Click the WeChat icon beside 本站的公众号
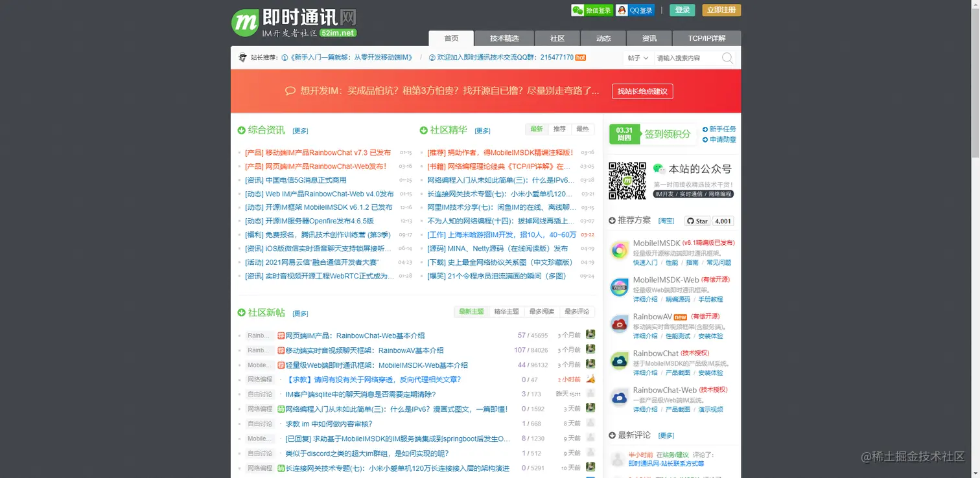The image size is (980, 478). [x=659, y=168]
